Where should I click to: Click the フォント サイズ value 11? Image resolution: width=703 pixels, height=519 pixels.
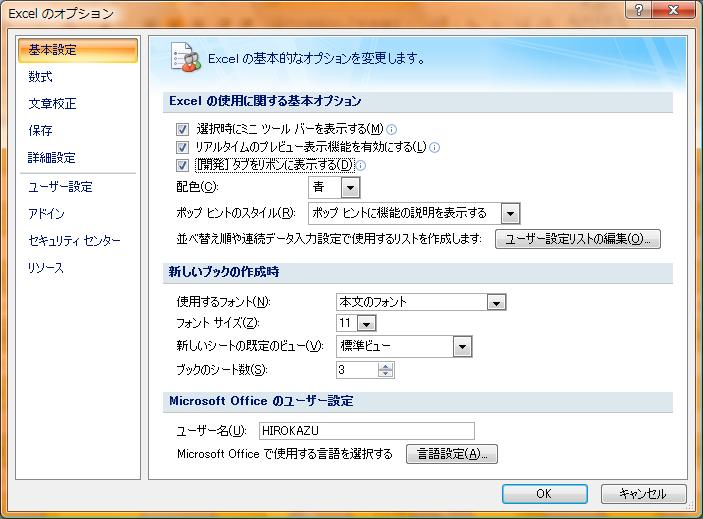[x=347, y=323]
